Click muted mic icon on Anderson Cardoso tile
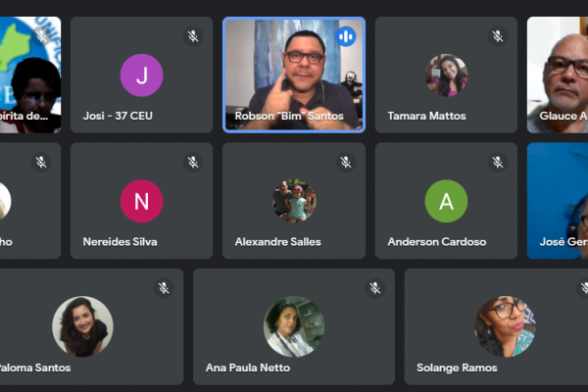 tap(498, 162)
